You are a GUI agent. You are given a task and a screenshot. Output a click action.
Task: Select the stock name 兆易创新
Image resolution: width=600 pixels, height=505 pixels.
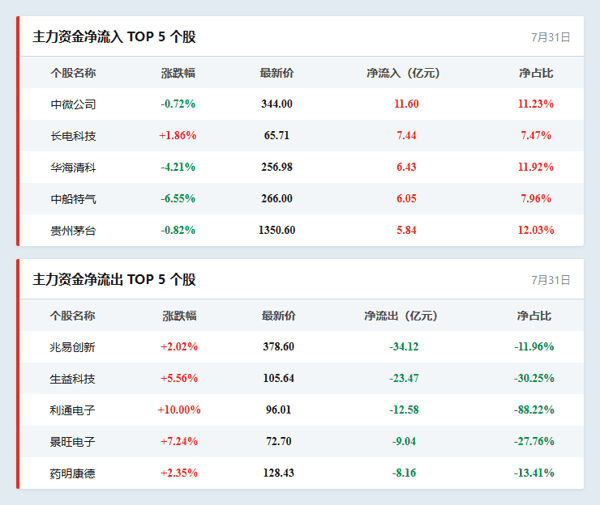point(72,347)
